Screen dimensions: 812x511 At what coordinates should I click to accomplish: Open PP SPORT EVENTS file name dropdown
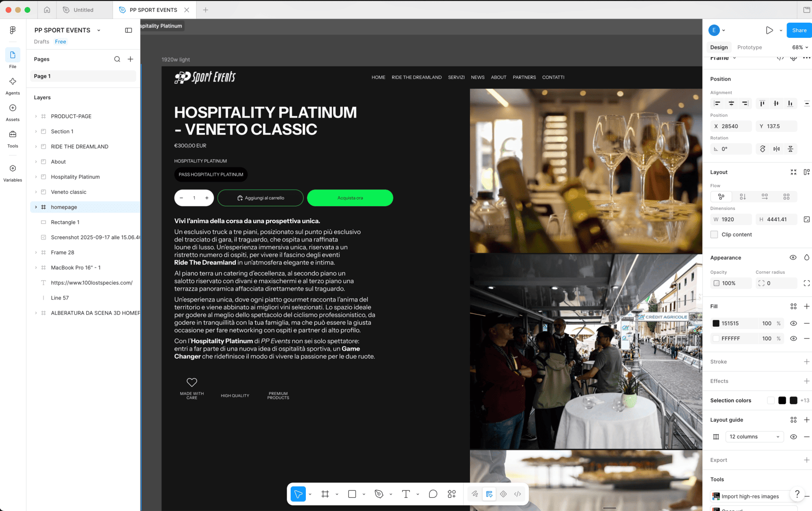pos(99,30)
